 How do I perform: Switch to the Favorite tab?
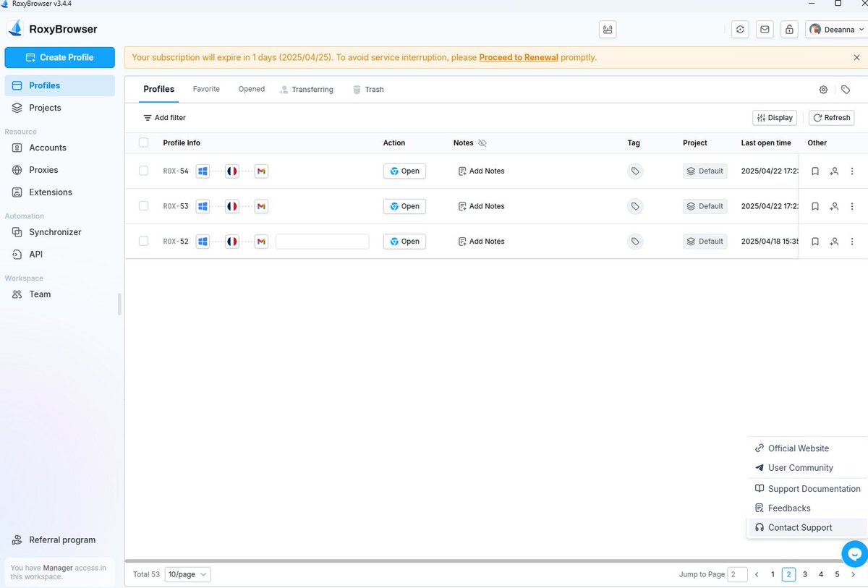pyautogui.click(x=206, y=89)
